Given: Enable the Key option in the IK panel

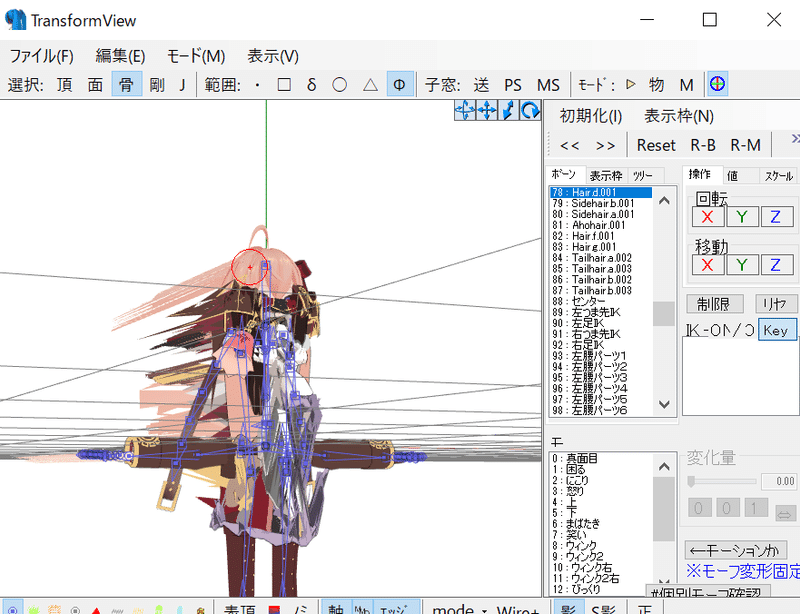Looking at the screenshot, I should (x=778, y=329).
